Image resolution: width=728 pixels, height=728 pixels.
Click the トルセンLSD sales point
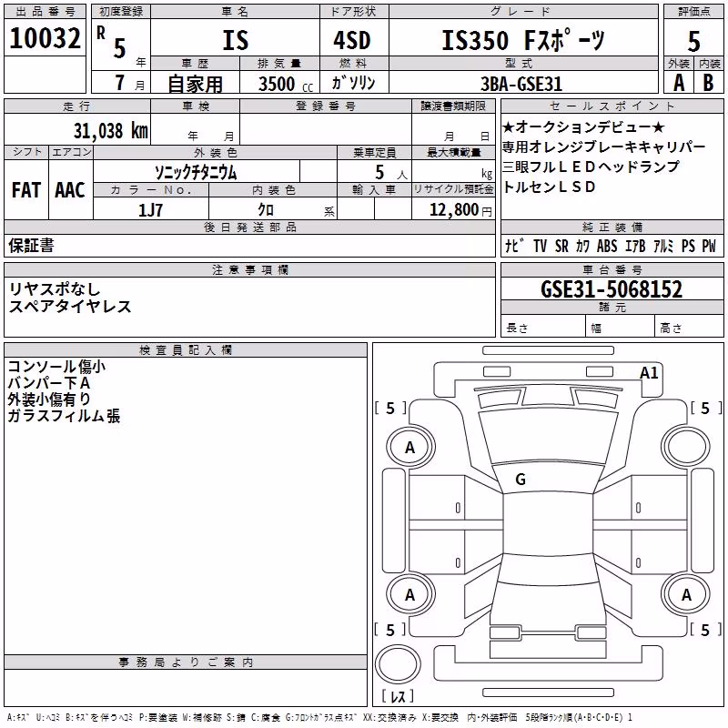pyautogui.click(x=549, y=187)
